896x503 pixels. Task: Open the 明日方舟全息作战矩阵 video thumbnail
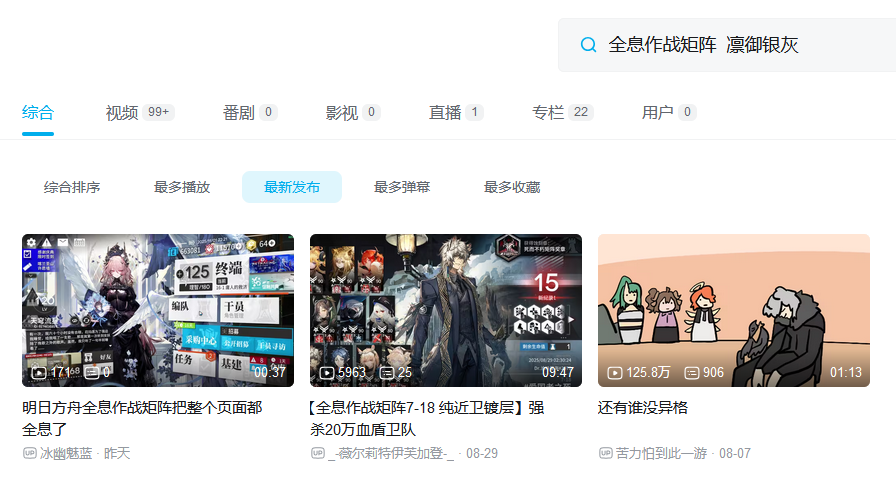[x=158, y=310]
